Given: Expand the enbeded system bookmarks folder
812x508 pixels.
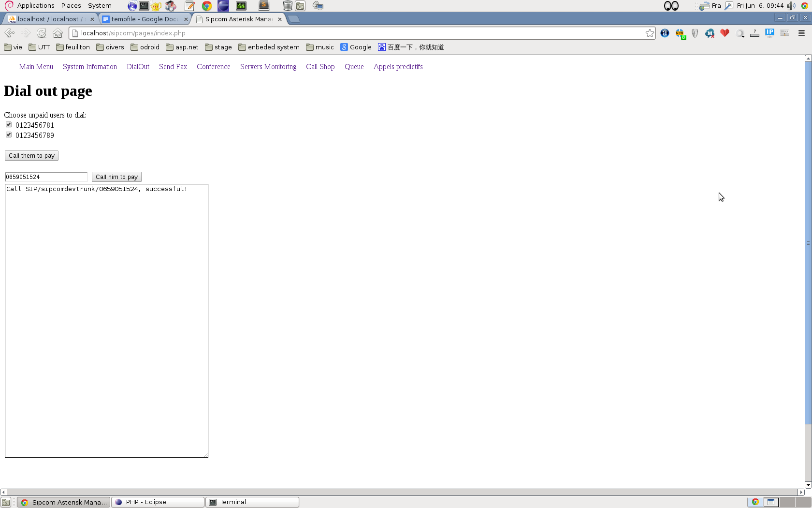Looking at the screenshot, I should [269, 47].
